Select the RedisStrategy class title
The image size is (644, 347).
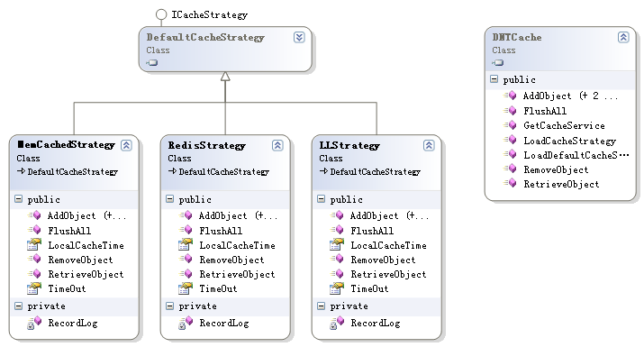pyautogui.click(x=206, y=145)
